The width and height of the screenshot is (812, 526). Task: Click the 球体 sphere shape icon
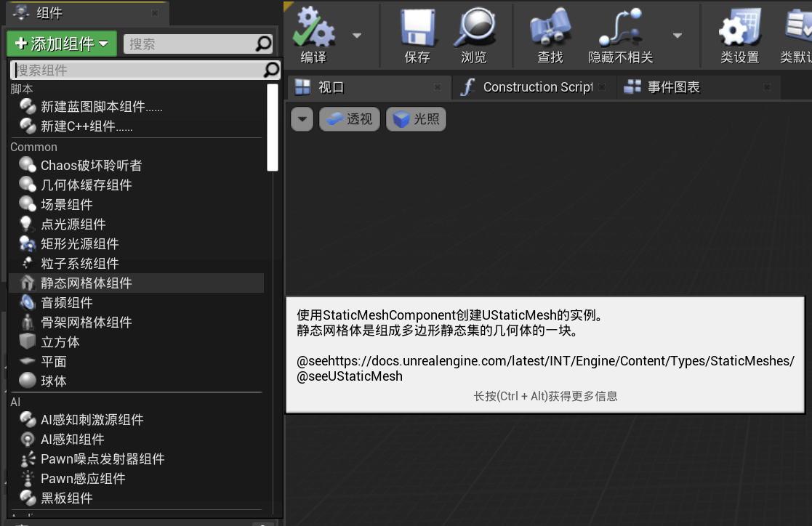click(27, 381)
